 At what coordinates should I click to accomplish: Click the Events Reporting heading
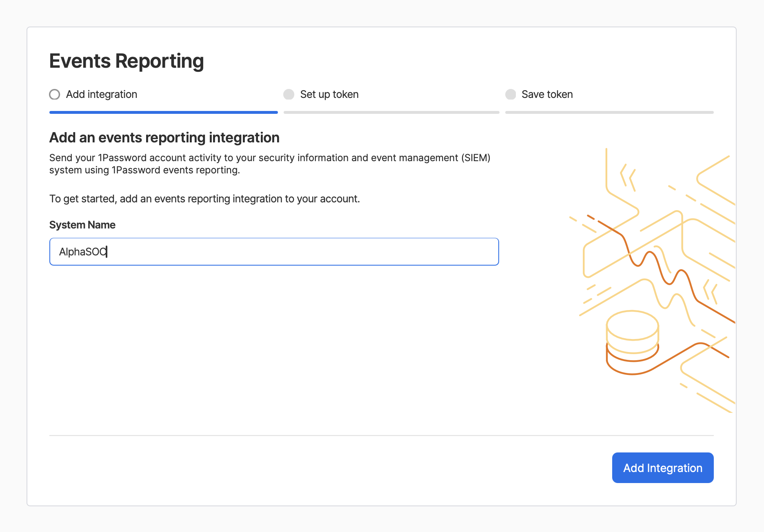[x=127, y=61]
